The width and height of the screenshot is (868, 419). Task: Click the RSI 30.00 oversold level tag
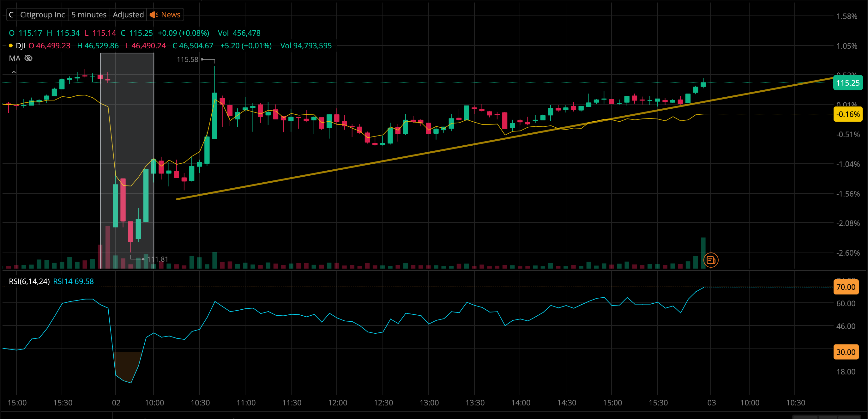[x=846, y=352]
